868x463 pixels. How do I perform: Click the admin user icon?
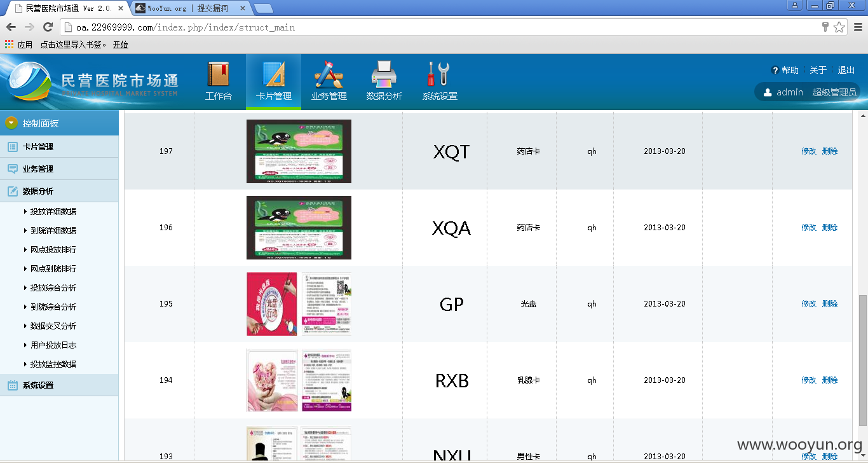[x=767, y=92]
